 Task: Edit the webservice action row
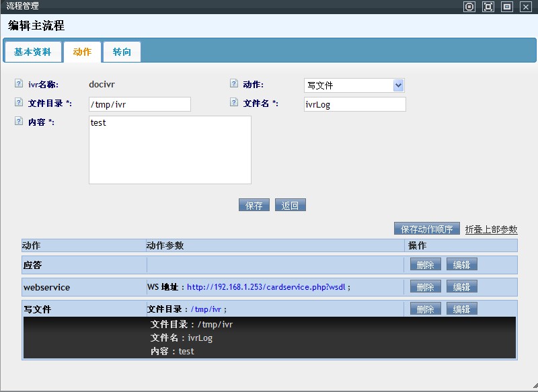461,287
